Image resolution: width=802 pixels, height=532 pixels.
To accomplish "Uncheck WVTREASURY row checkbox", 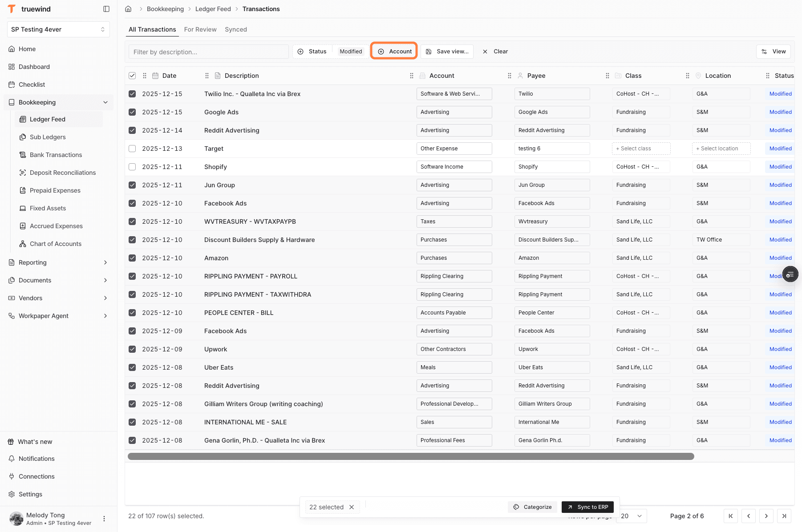I will click(x=132, y=222).
